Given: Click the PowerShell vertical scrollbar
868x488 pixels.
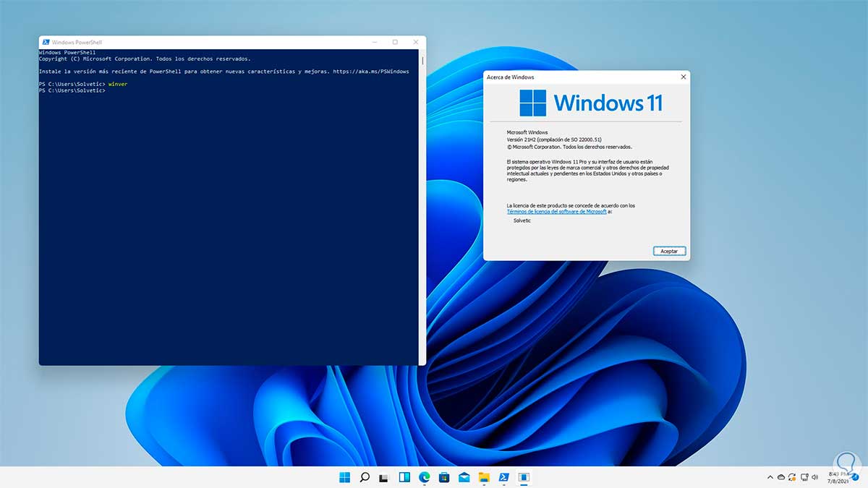Looking at the screenshot, I should tap(422, 207).
